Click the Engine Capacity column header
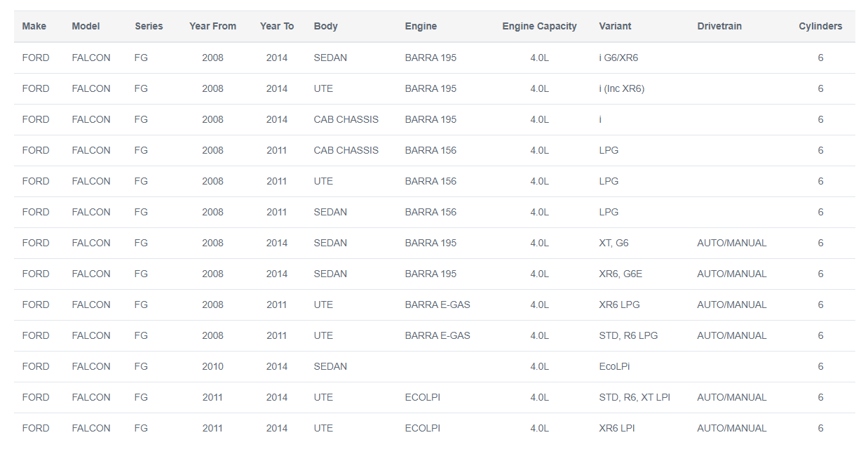Image resolution: width=868 pixels, height=468 pixels. [x=539, y=26]
